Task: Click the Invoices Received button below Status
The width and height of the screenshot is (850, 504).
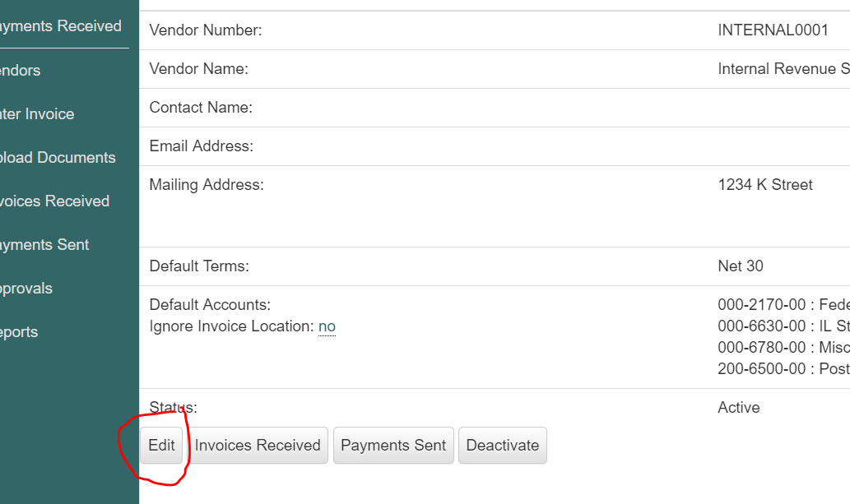Action: point(258,446)
